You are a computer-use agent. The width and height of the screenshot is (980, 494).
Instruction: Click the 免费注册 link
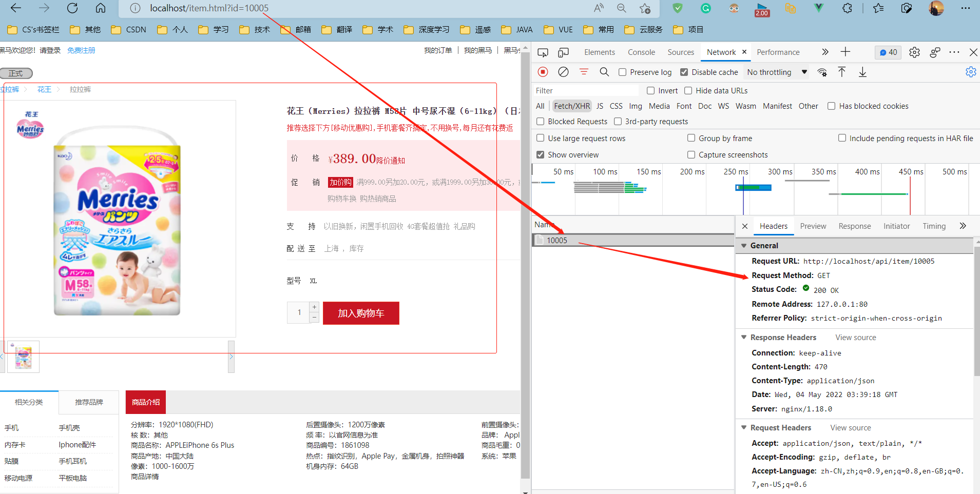[81, 50]
